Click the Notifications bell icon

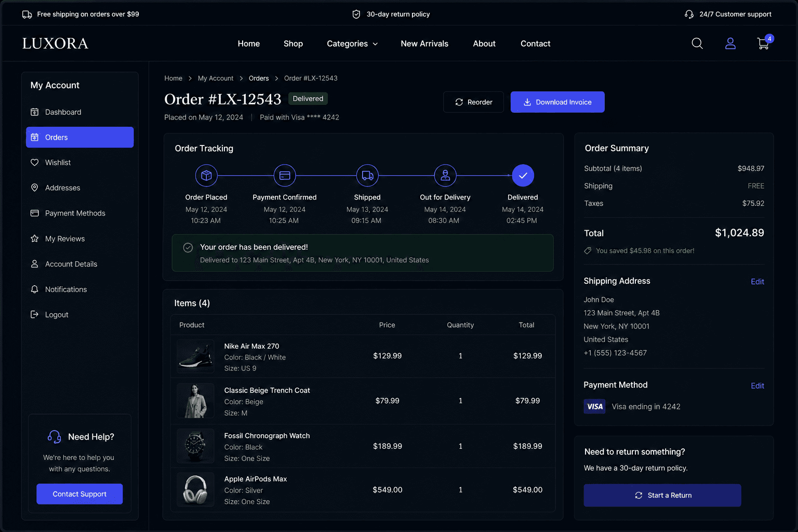coord(35,289)
